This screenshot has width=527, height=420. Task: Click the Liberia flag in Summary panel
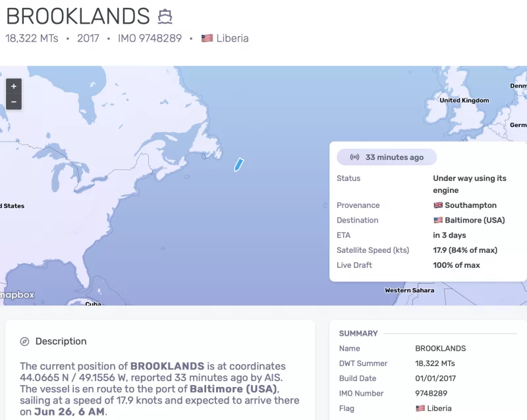click(x=420, y=409)
